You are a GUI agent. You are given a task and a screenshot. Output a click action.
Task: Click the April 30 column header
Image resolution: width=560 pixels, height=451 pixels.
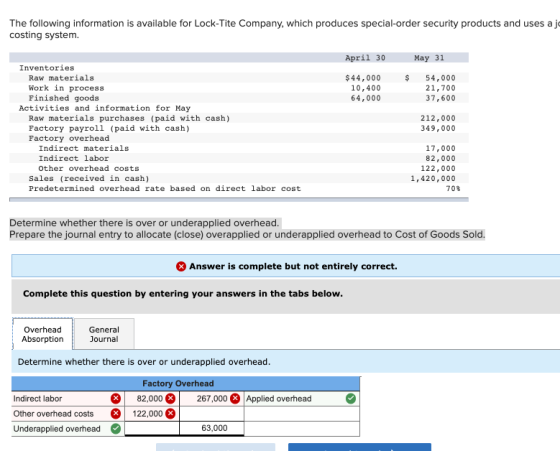pyautogui.click(x=365, y=58)
